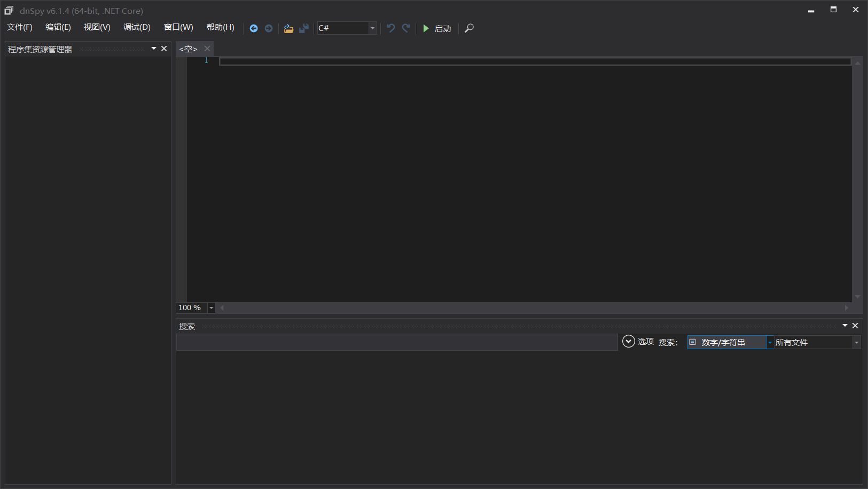868x489 pixels.
Task: Click the redo icon in toolbar
Action: (x=406, y=28)
